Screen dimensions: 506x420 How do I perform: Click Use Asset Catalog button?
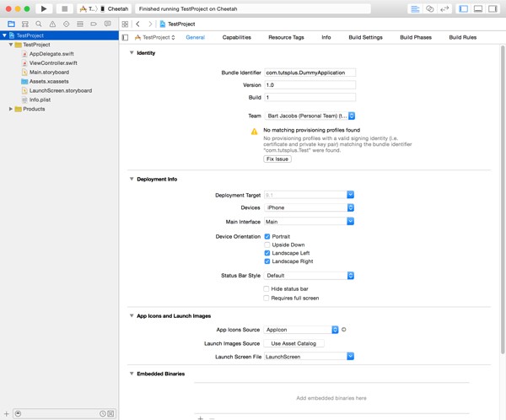(293, 343)
